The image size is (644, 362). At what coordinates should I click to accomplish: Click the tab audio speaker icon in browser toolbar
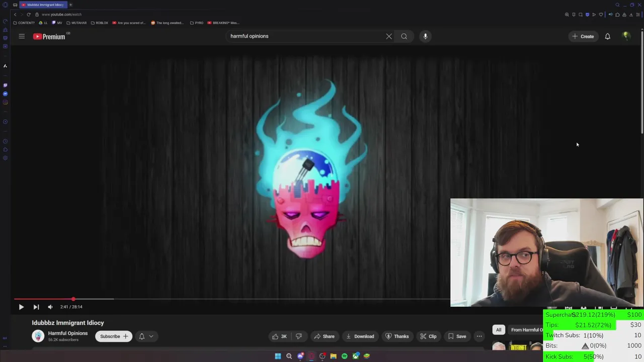tap(610, 15)
